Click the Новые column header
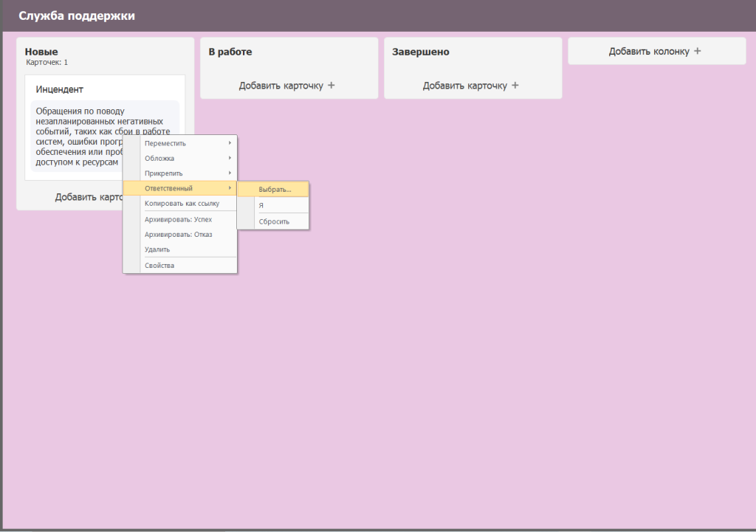 (x=41, y=52)
